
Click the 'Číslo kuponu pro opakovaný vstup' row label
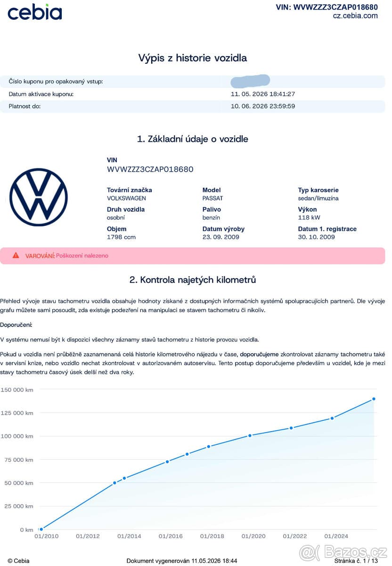pos(56,82)
